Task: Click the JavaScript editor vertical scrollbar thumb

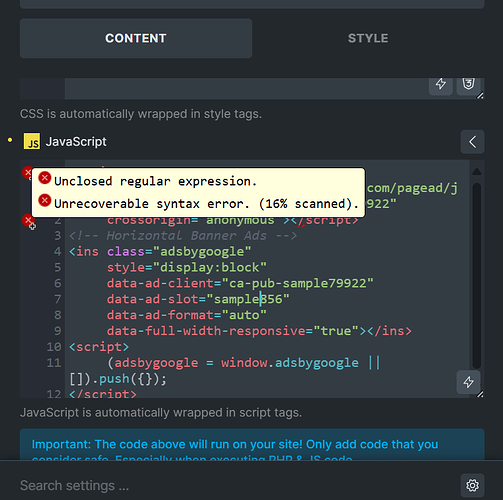Action: (x=477, y=275)
